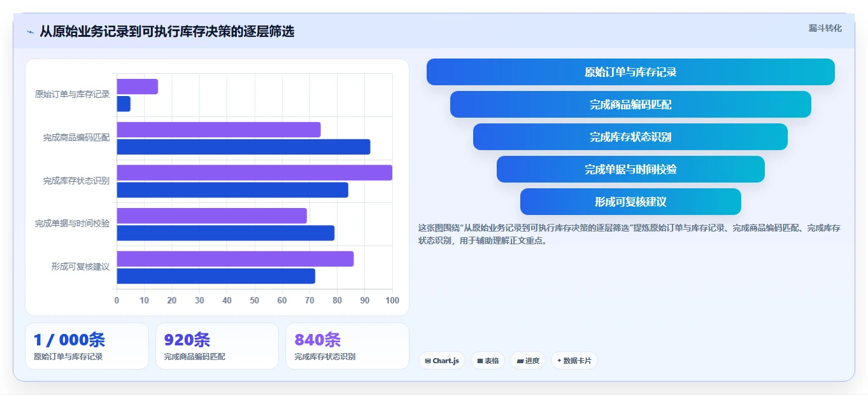868x395 pixels.
Task: Click the 920条 stat value
Action: coord(187,340)
